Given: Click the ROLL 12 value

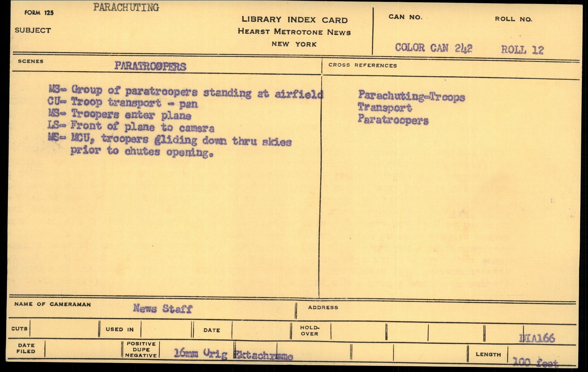Looking at the screenshot, I should tap(522, 50).
